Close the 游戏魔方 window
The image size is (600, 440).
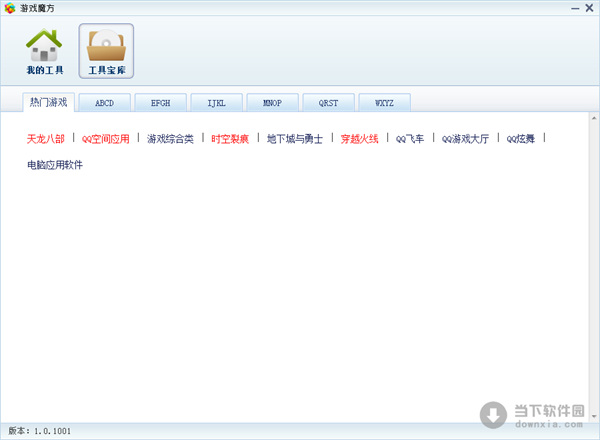point(589,8)
